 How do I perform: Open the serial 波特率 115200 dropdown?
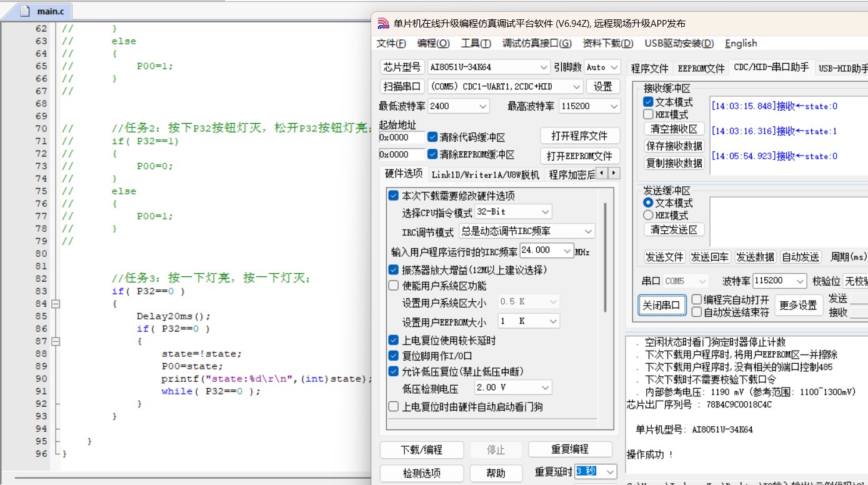(800, 281)
